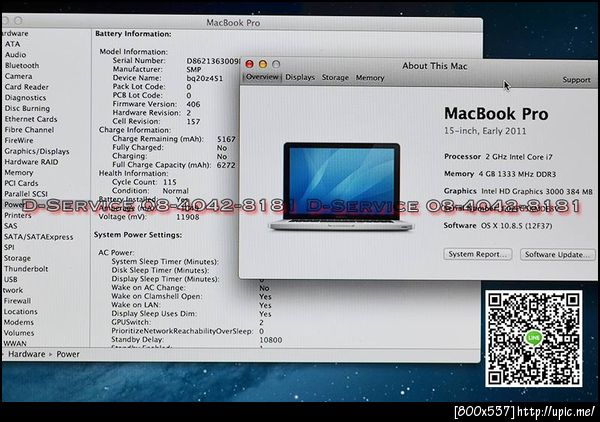Switch to Overview tab in About This Mac
This screenshot has height=422, width=600.
[262, 77]
